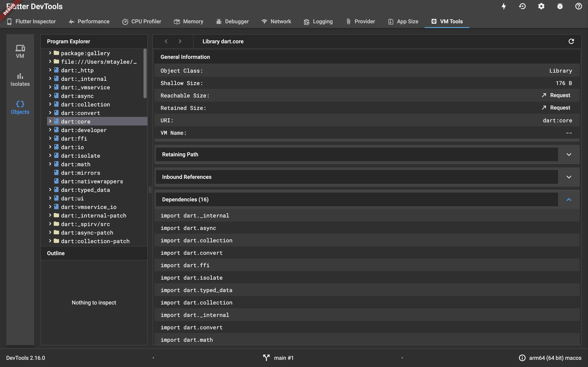Navigate forward with the right arrow
This screenshot has height=367, width=588.
click(x=180, y=42)
